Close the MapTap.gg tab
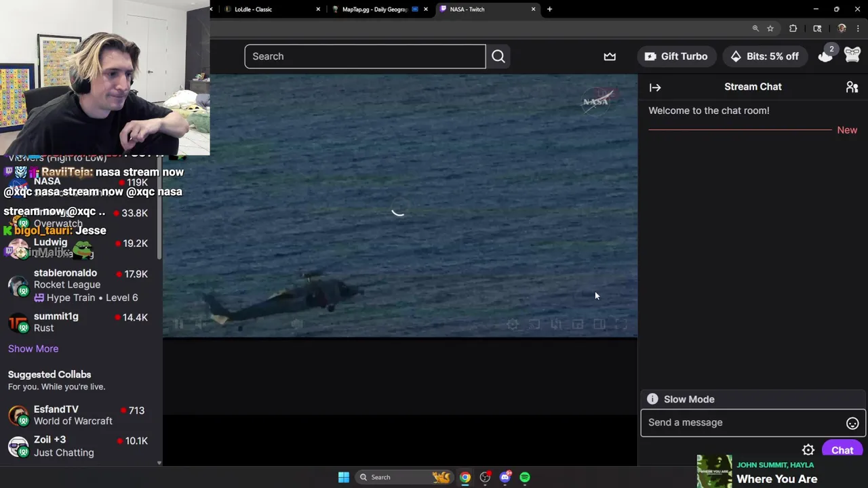The width and height of the screenshot is (868, 488). 426,9
